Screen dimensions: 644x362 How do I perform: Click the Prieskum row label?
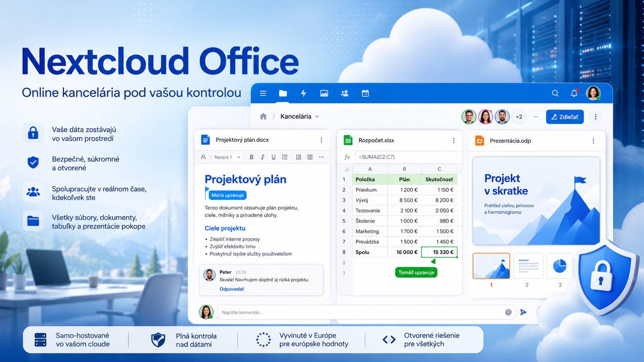click(366, 190)
